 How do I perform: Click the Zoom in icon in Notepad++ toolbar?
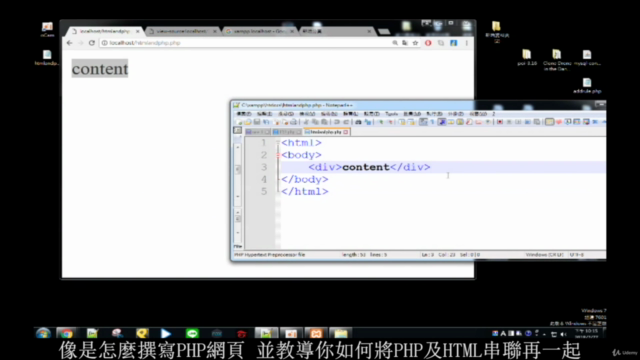tap(382, 122)
